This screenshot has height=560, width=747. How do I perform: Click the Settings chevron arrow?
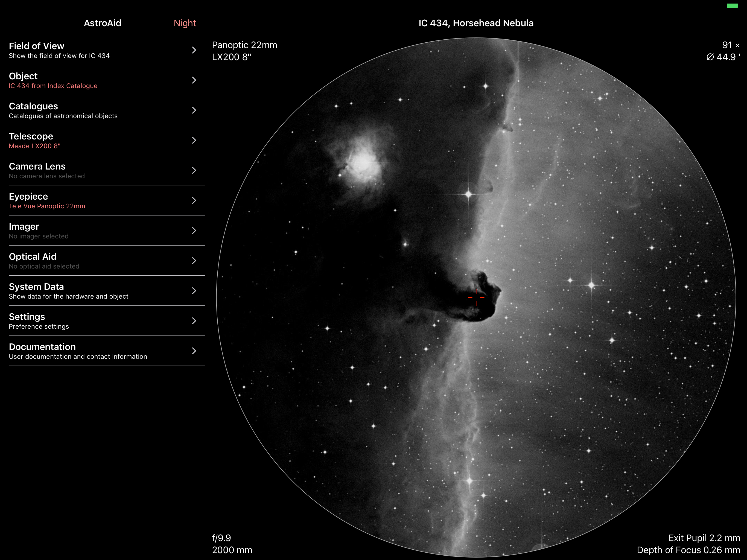tap(194, 320)
